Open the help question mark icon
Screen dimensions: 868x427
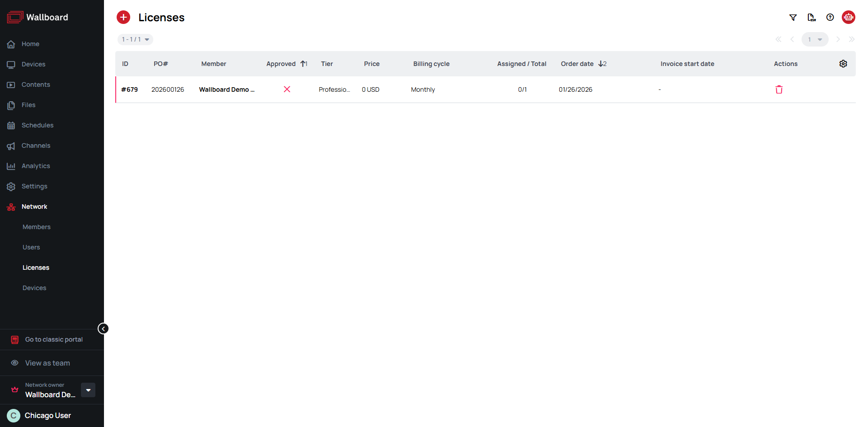tap(830, 17)
